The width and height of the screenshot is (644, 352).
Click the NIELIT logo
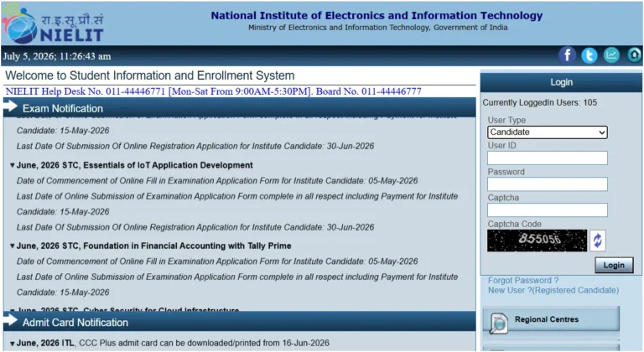[x=53, y=25]
